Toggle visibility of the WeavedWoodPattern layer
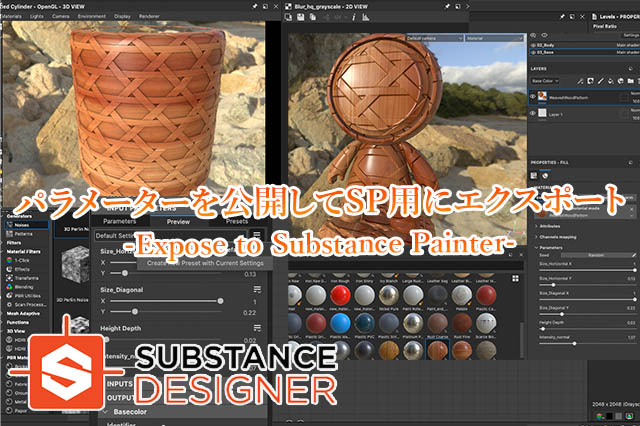 point(533,97)
